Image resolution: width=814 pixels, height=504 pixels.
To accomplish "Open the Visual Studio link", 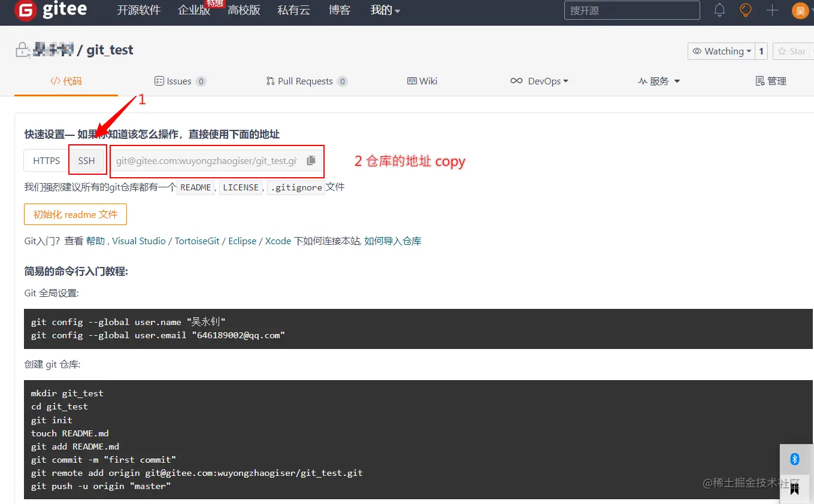I will coord(139,241).
